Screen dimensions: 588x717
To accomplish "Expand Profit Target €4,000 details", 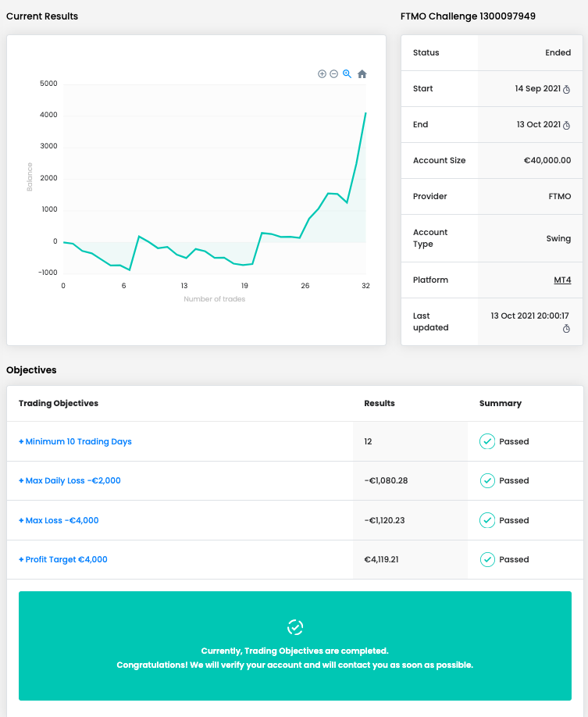I will [63, 559].
